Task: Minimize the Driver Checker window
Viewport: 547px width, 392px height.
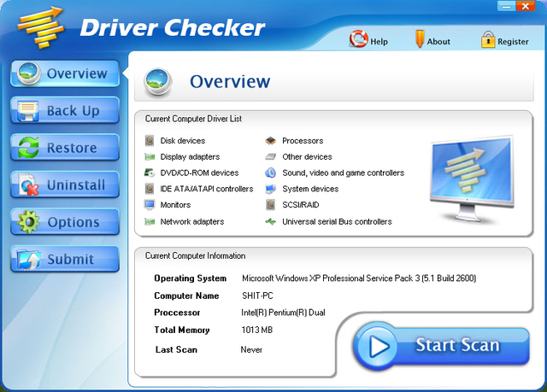Action: 506,6
